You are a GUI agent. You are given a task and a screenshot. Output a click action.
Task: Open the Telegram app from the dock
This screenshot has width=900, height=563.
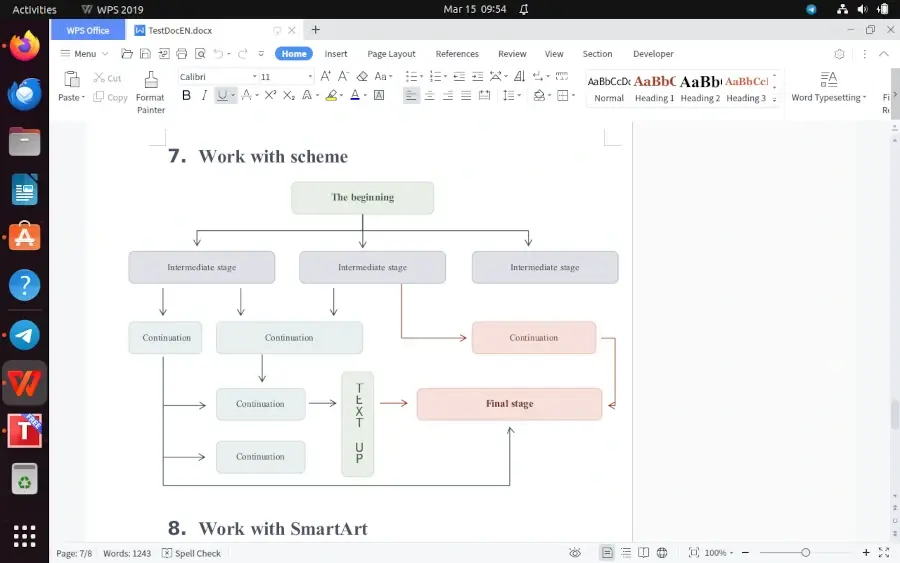click(24, 335)
